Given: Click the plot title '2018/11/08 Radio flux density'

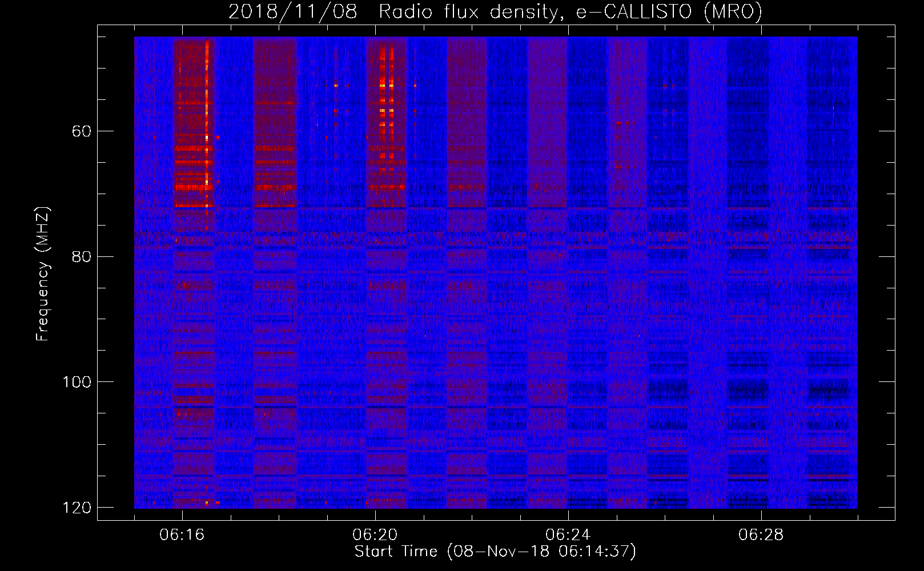Looking at the screenshot, I should (x=495, y=12).
